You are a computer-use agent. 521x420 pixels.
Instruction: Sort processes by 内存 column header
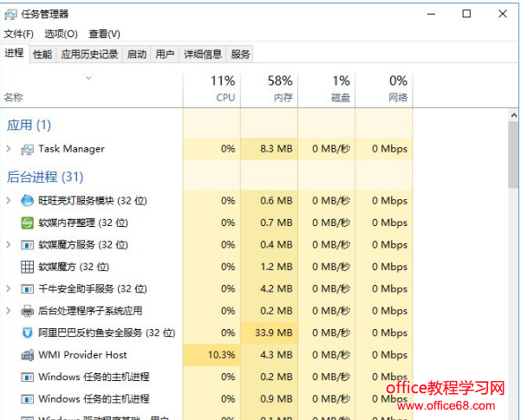pyautogui.click(x=281, y=89)
